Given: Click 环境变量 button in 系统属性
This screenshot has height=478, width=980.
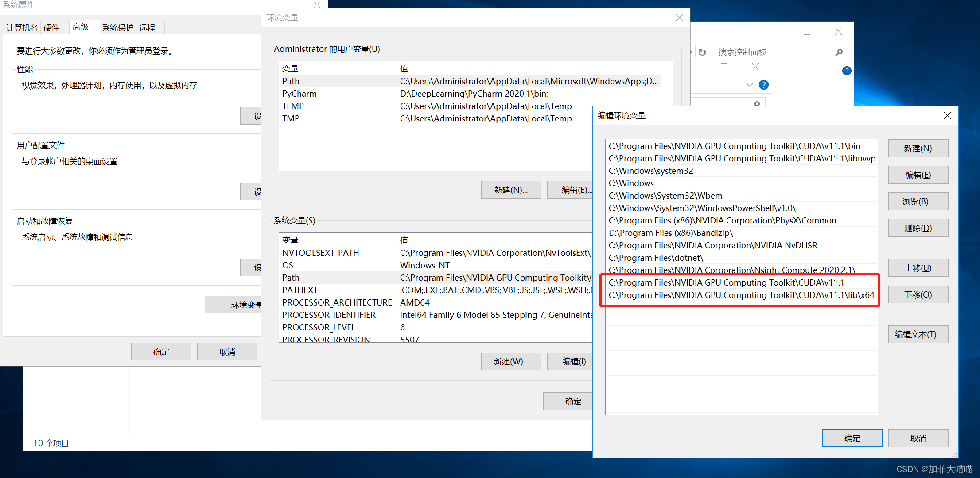Looking at the screenshot, I should point(233,305).
